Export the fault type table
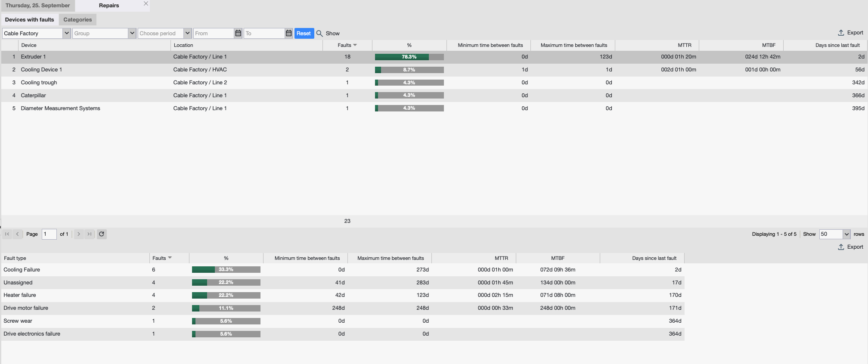Viewport: 868px width, 364px height. (x=850, y=247)
